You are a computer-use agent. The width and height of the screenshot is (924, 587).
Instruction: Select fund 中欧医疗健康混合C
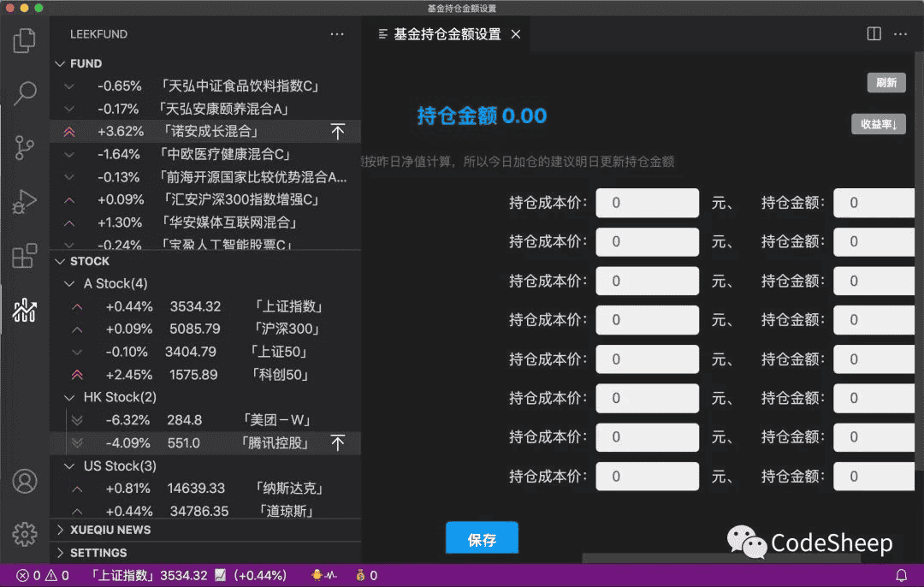(x=205, y=154)
